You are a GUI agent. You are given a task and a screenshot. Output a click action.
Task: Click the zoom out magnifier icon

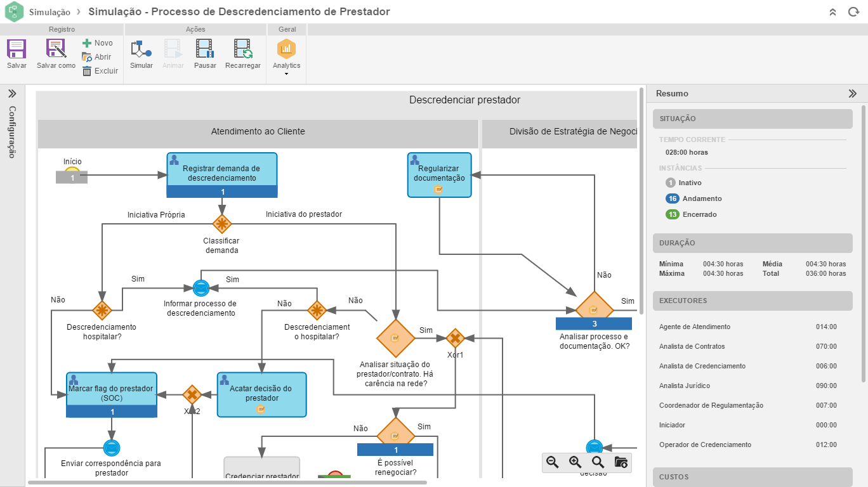tap(553, 463)
